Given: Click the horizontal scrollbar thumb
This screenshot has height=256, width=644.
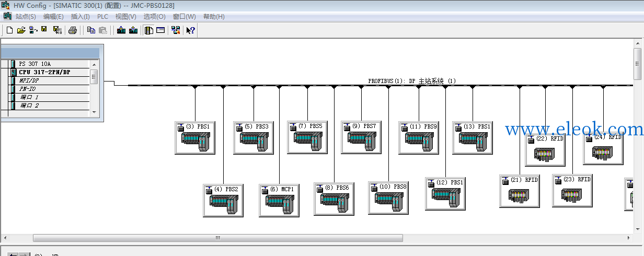Looking at the screenshot, I should 218,238.
